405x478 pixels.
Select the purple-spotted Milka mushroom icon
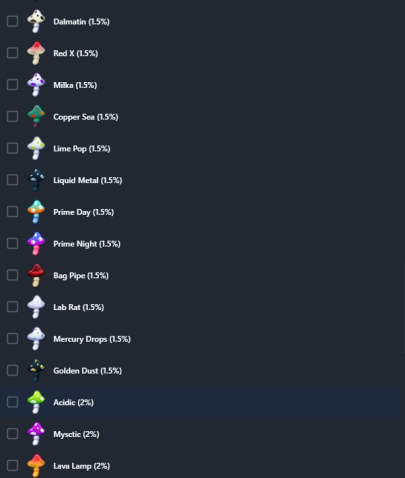(x=36, y=85)
